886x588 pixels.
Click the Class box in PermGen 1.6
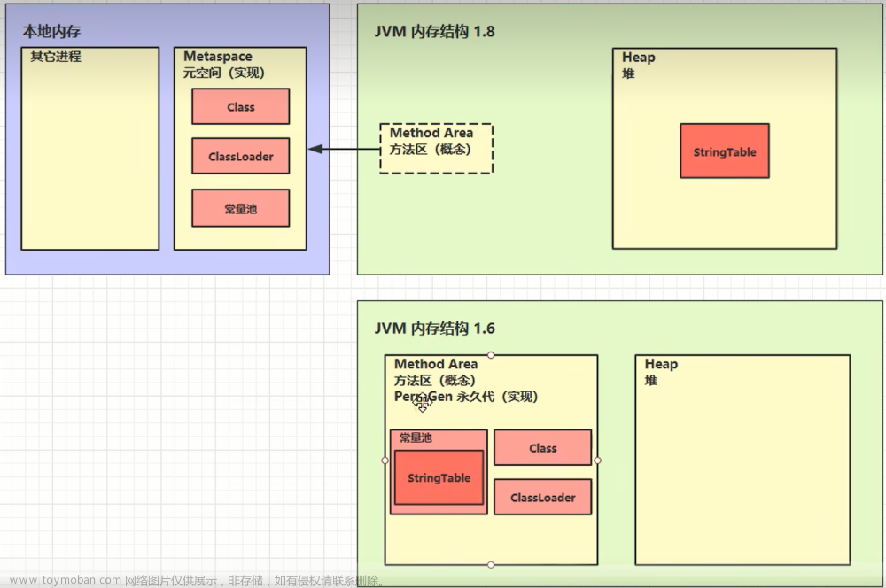point(543,447)
